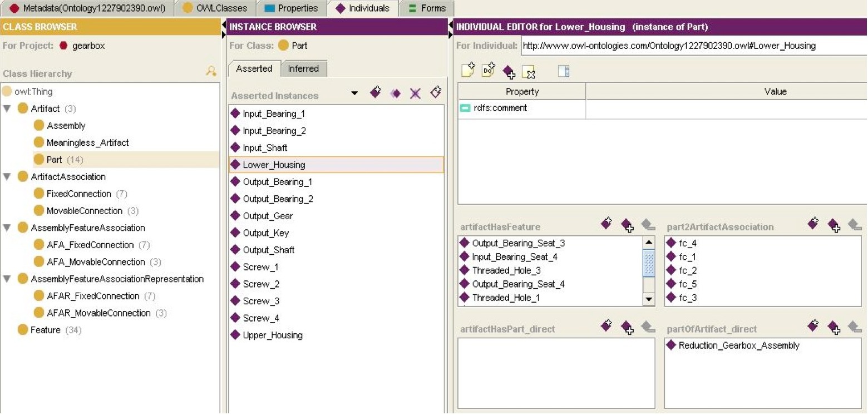Collapse the ArtifactAssociation tree node

7,177
